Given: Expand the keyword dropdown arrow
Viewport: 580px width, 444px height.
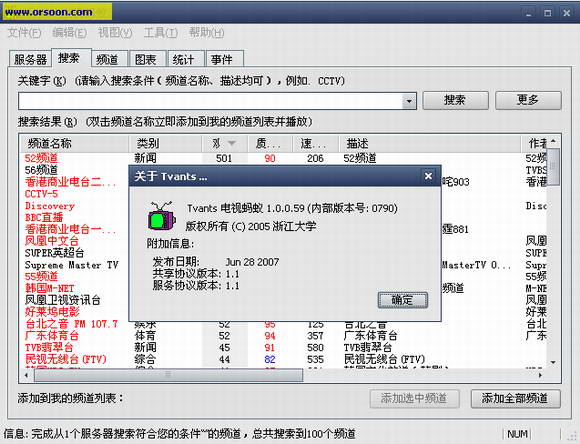Looking at the screenshot, I should (x=409, y=101).
